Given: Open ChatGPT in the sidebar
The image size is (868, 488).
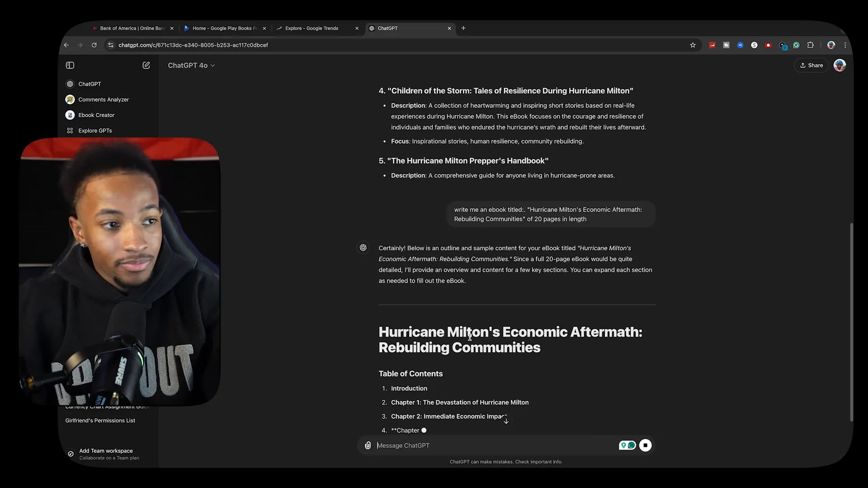Looking at the screenshot, I should (x=90, y=84).
